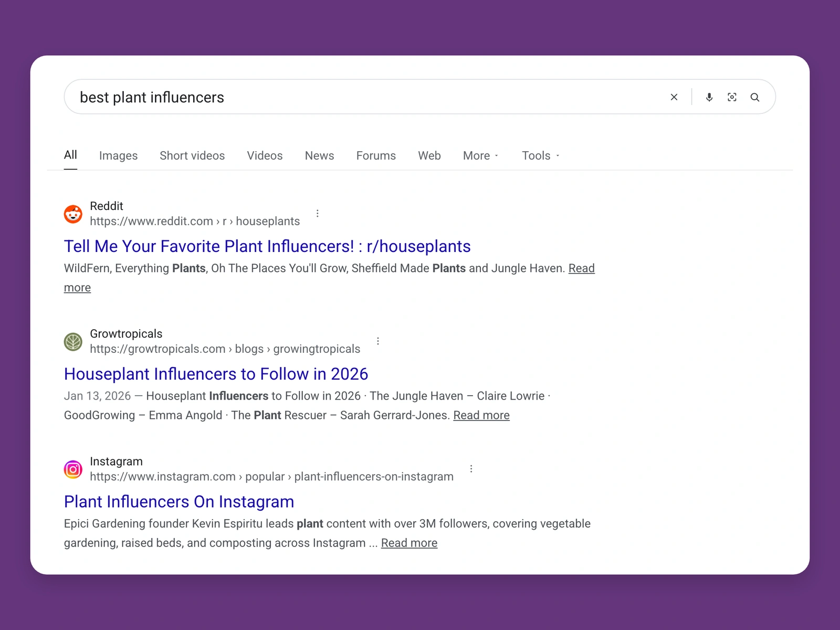Switch to the Web tab

429,156
